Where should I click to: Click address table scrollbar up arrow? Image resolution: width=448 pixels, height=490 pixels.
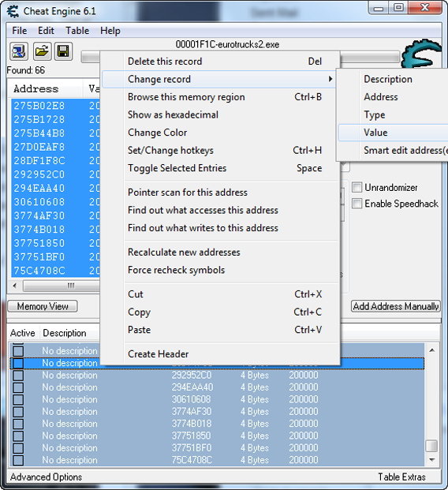[x=432, y=350]
